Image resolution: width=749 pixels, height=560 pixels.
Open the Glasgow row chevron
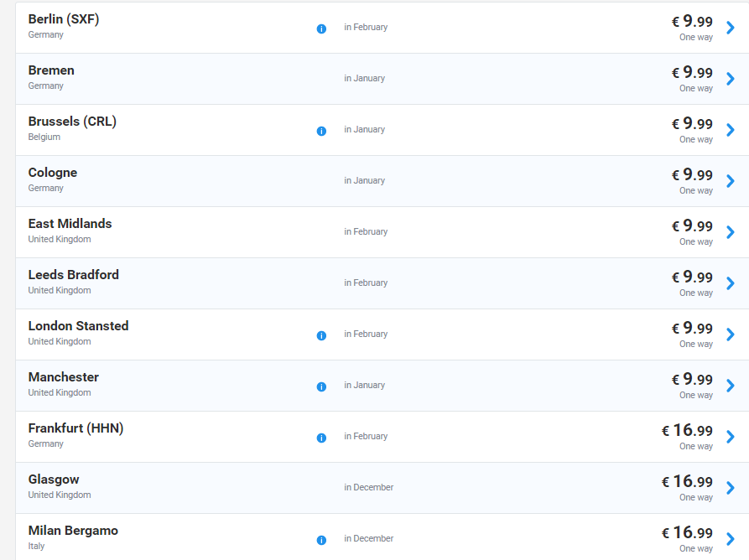click(730, 488)
